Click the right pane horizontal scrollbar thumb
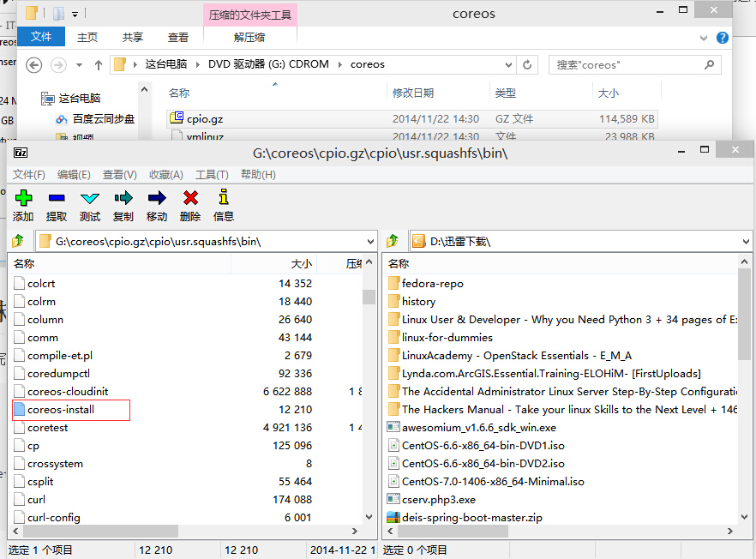756x559 pixels. tap(453, 531)
